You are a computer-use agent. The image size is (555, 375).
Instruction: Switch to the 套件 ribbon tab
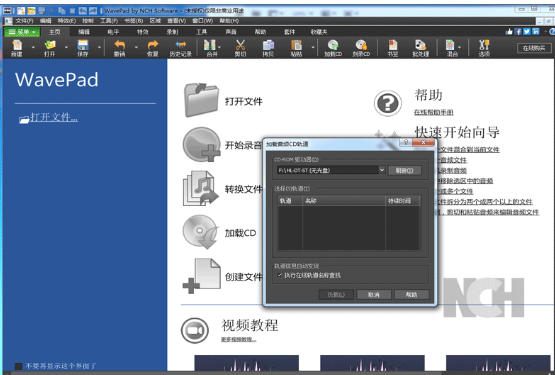tap(290, 32)
